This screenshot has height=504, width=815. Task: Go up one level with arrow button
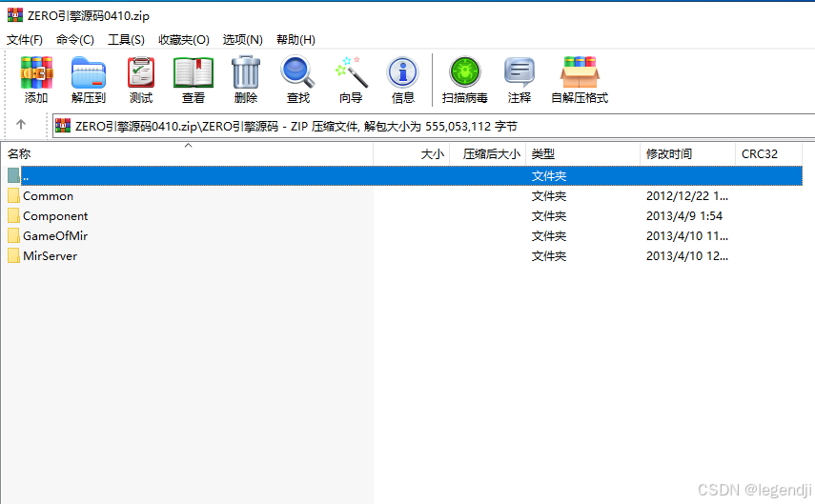(x=21, y=124)
